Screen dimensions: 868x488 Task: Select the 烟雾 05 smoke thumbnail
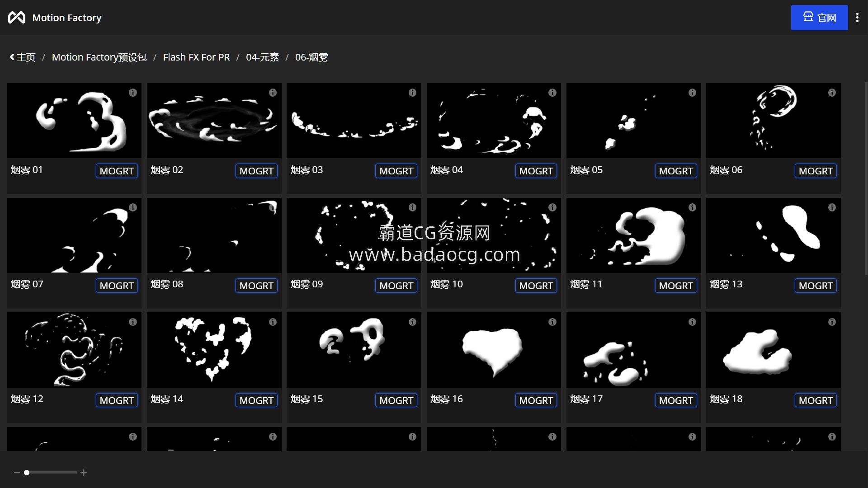(x=634, y=121)
